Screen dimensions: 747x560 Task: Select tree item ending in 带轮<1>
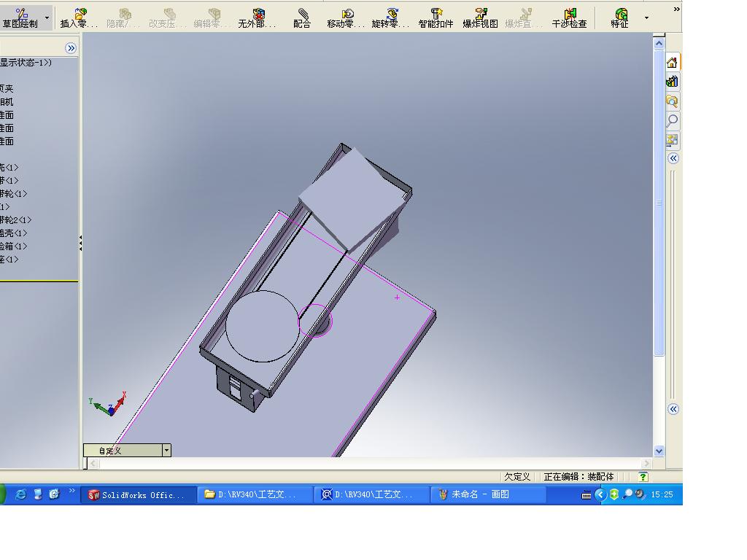pyautogui.click(x=13, y=194)
